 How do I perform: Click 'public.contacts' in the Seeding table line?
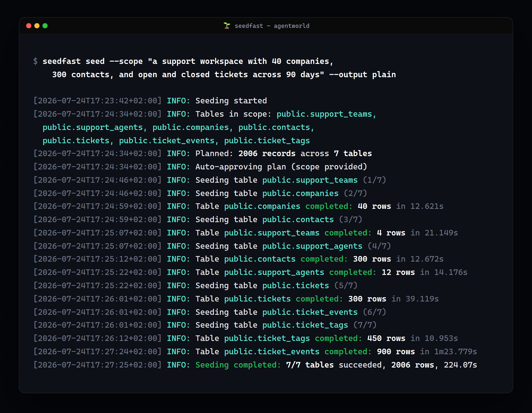pyautogui.click(x=298, y=220)
